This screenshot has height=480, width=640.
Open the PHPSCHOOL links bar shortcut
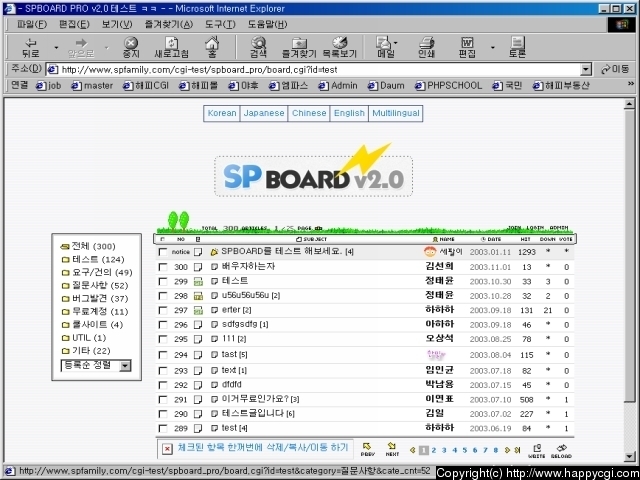(449, 86)
